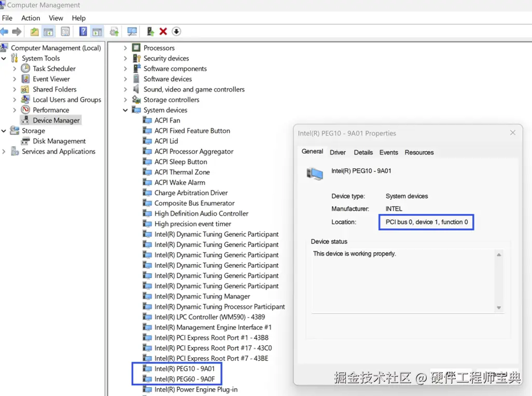The height and width of the screenshot is (396, 532).
Task: Select High precision event timer device
Action: click(x=193, y=224)
